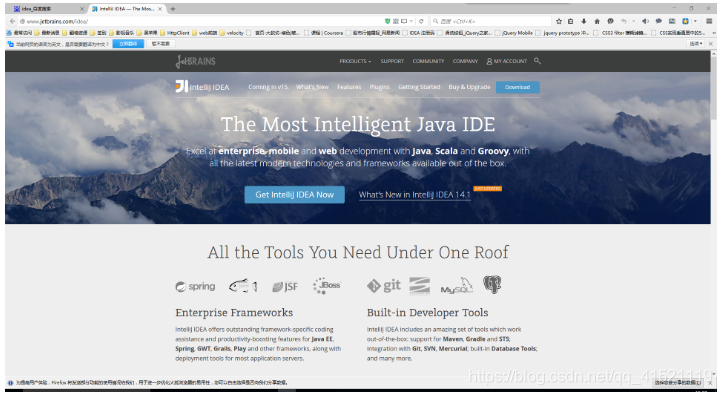Close the translation bar X
Screen dimensions: 722x395
[710, 44]
